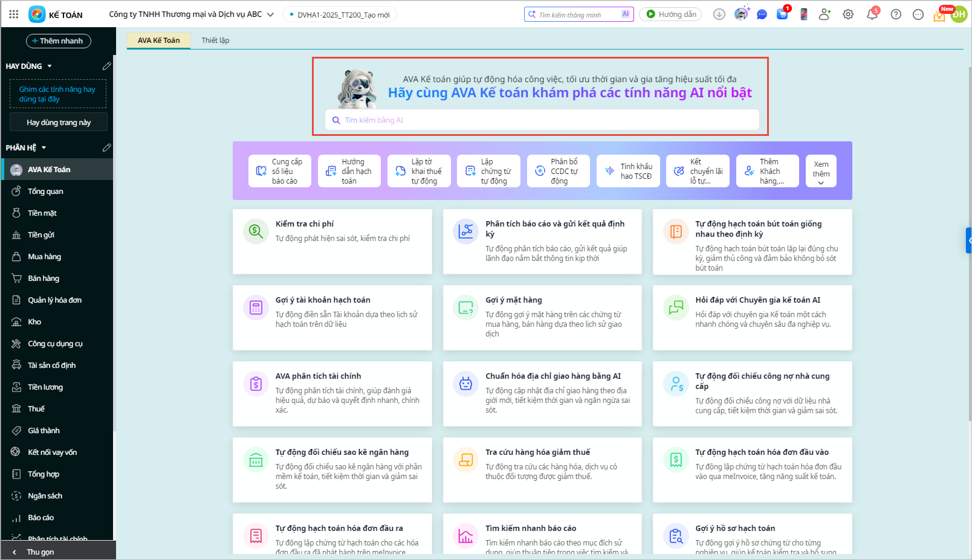
Task: Open Quản lý hóa đơn module
Action: coord(57,300)
